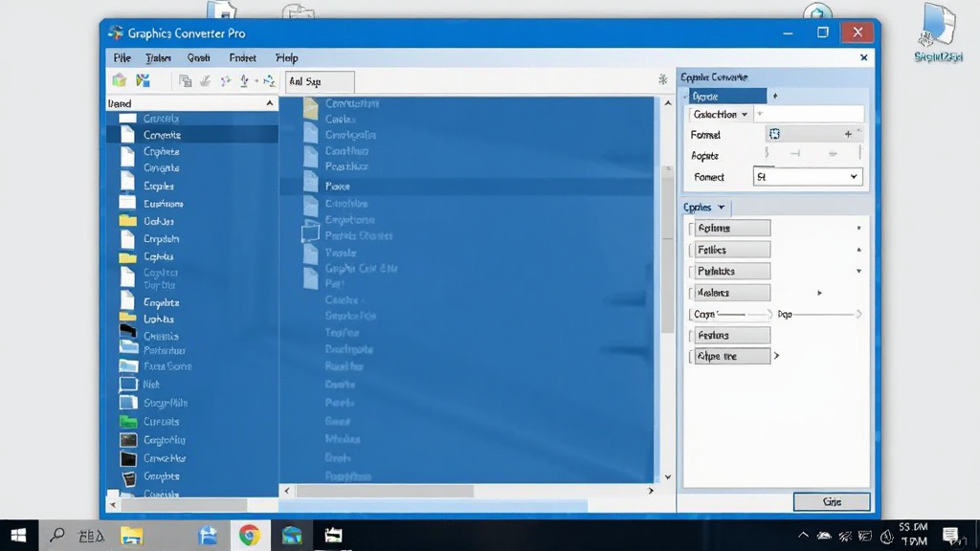
Task: Click the Gne button at the bottom right
Action: tap(832, 501)
